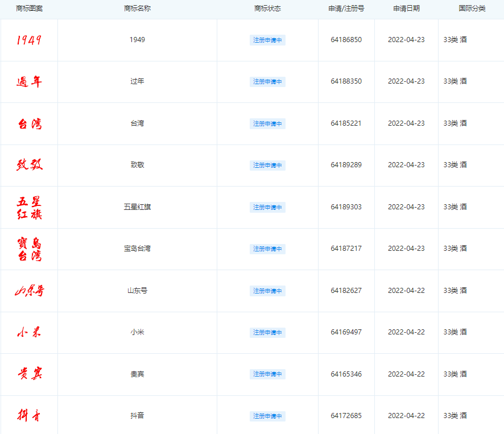Click the 申请日期 column header
The image size is (504, 434).
(406, 9)
